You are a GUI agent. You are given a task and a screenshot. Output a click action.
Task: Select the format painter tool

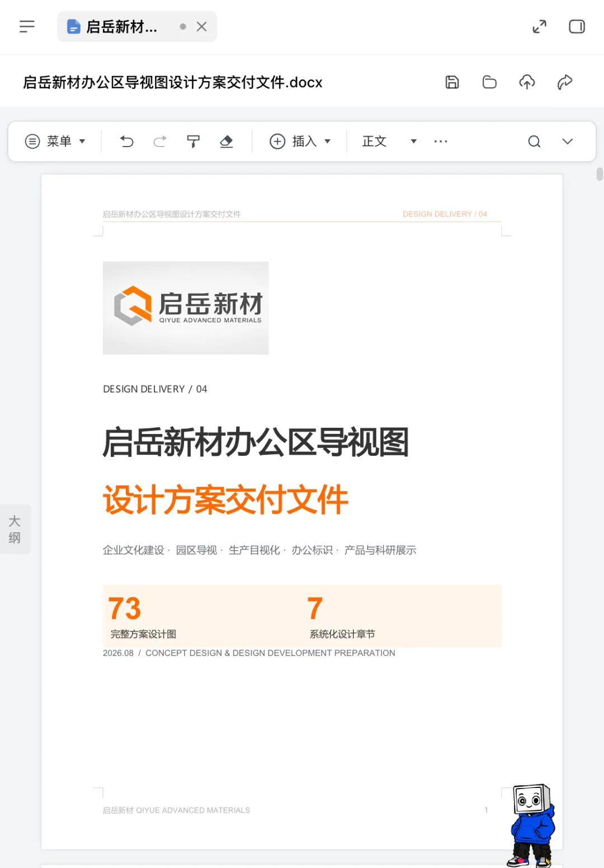[193, 141]
